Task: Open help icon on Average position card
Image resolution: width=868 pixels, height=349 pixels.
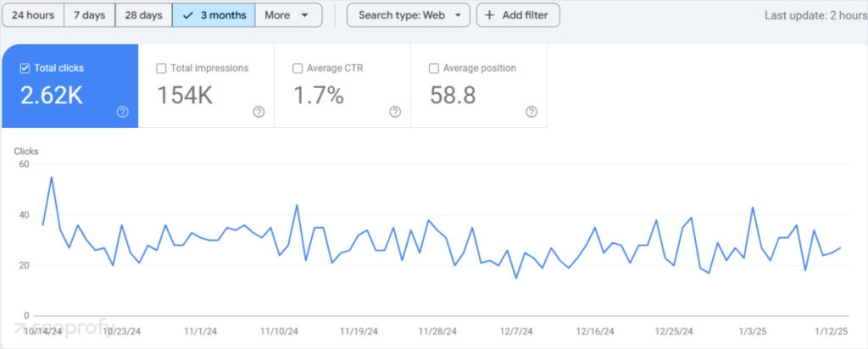Action: [x=531, y=112]
